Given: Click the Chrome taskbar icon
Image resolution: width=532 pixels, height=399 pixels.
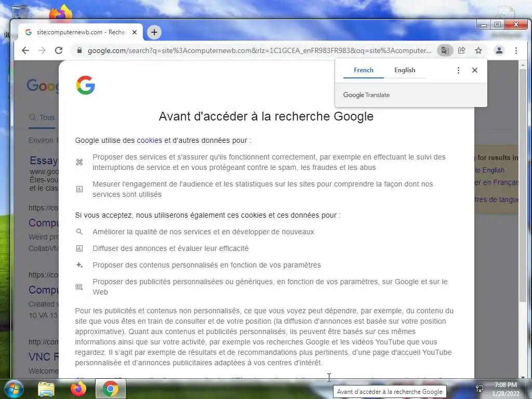Looking at the screenshot, I should coord(111,389).
